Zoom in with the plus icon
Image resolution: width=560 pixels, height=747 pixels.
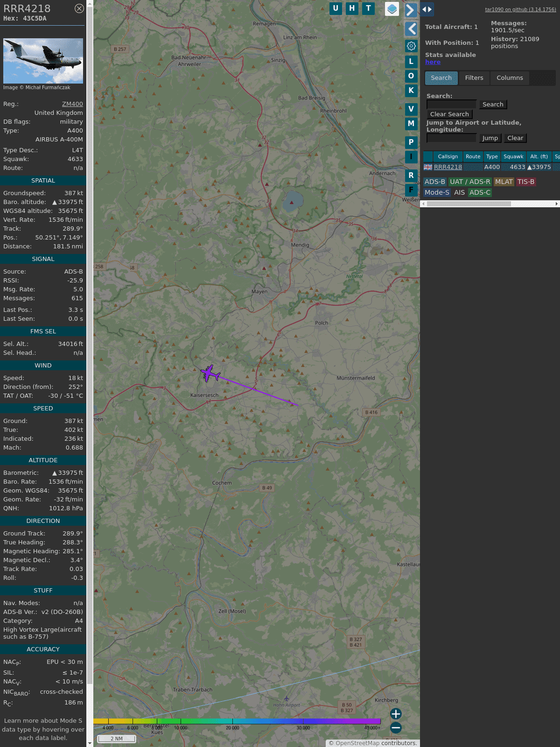pos(396,713)
